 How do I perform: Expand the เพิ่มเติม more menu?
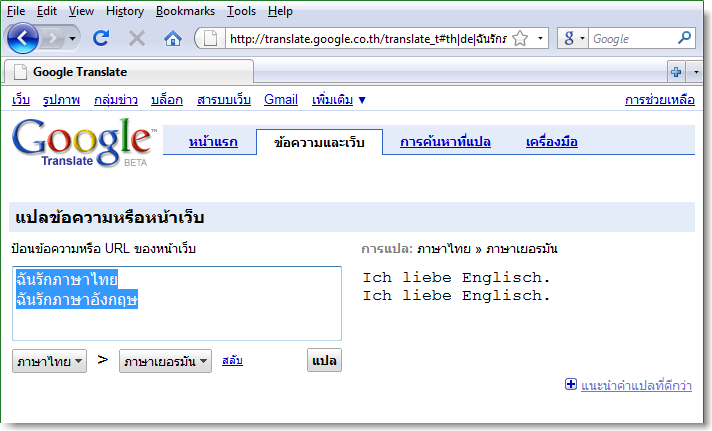coord(339,99)
